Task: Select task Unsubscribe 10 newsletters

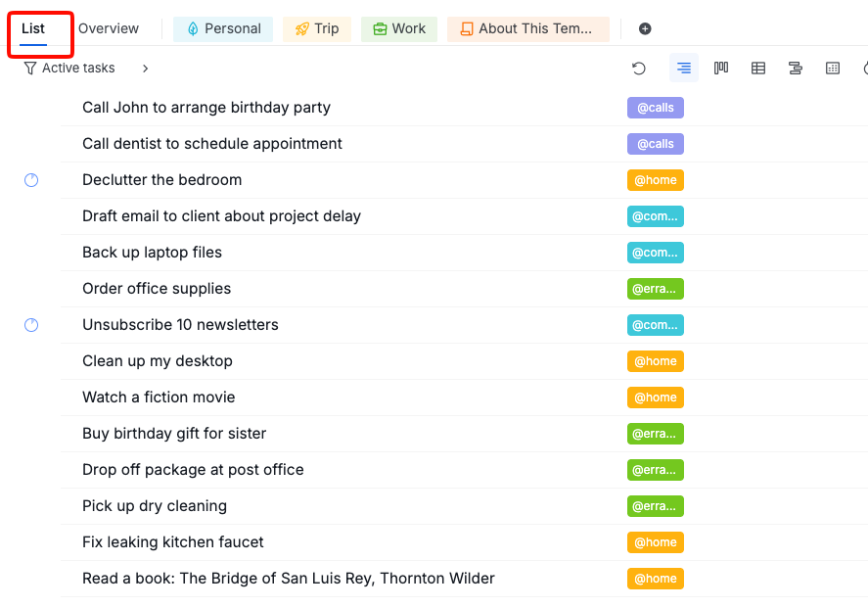Action: pyautogui.click(x=180, y=325)
